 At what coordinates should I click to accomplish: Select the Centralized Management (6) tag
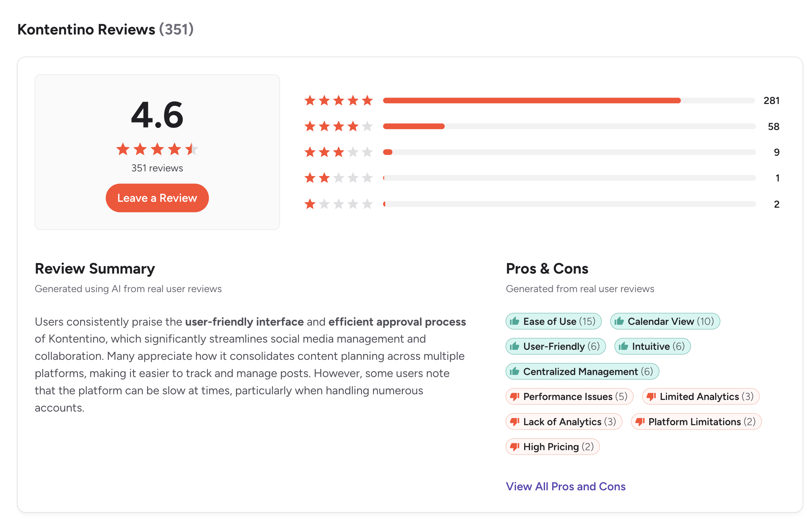[582, 371]
